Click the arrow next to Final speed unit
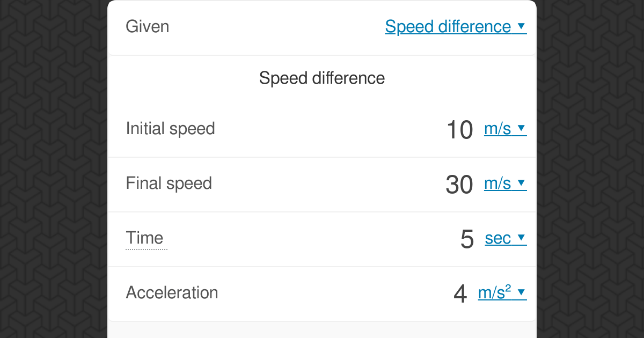The height and width of the screenshot is (338, 644). click(x=521, y=183)
